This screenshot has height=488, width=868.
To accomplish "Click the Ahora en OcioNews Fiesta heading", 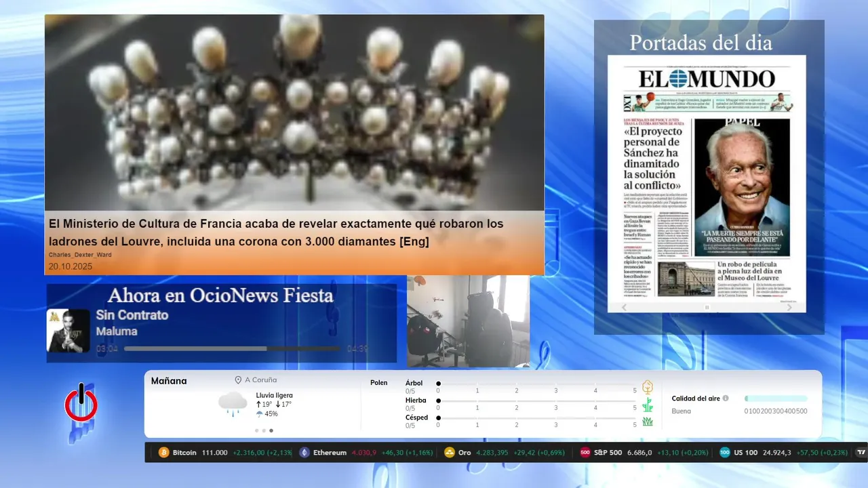I will point(220,296).
